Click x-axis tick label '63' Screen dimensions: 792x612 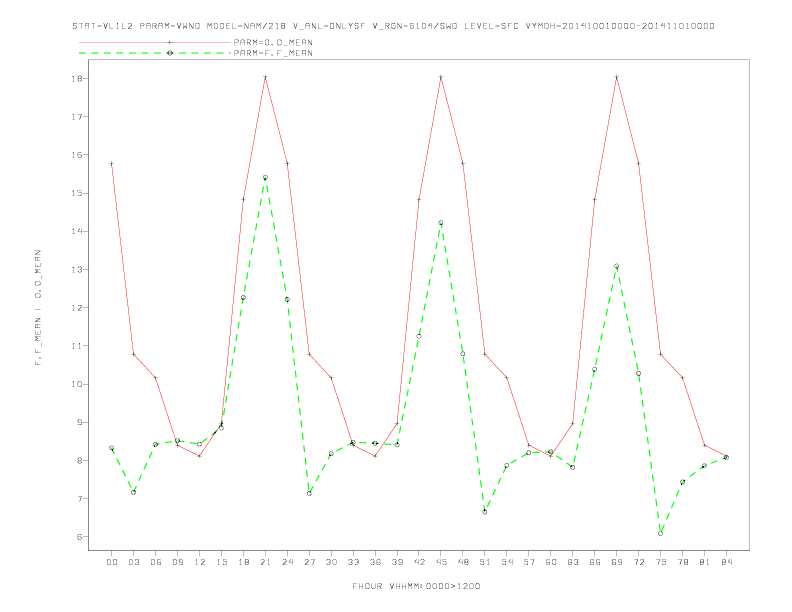click(573, 562)
